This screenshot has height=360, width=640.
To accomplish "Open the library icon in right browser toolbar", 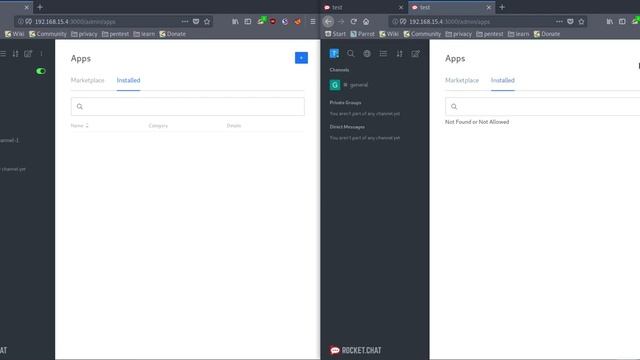I will pos(609,21).
